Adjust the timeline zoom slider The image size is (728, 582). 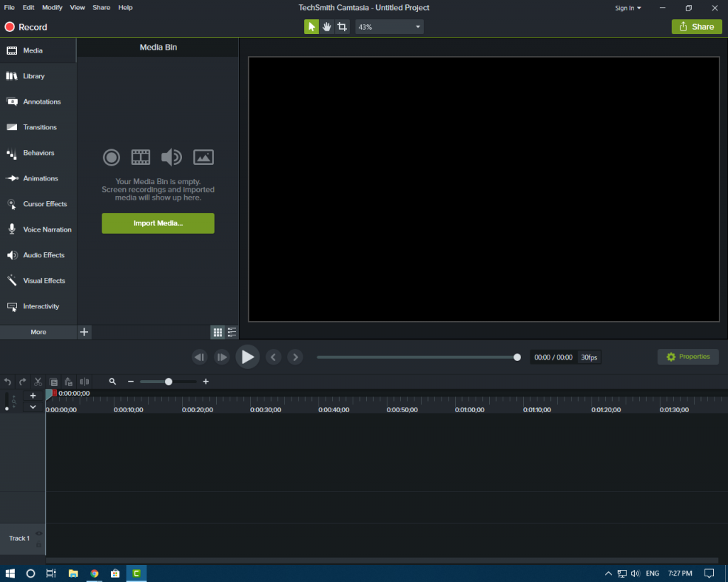click(x=168, y=382)
